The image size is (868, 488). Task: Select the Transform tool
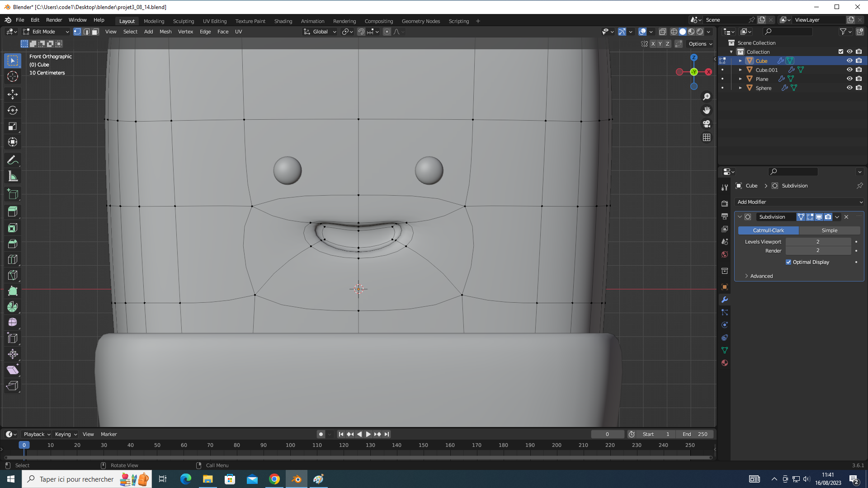tap(13, 142)
